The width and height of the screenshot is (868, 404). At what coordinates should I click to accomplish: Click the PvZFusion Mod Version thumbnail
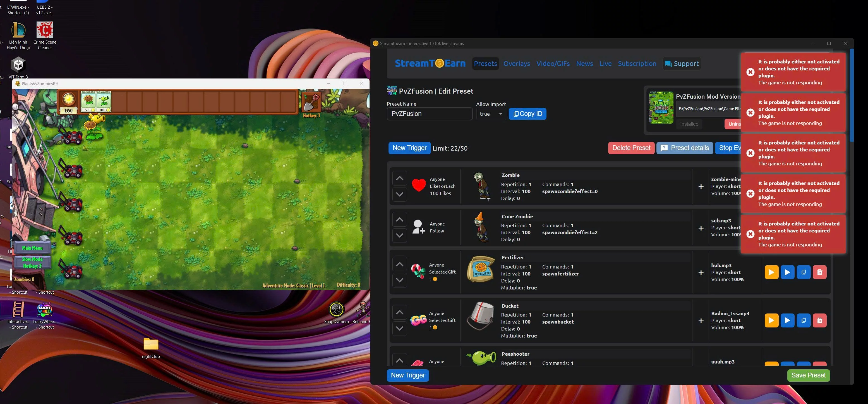coord(661,108)
